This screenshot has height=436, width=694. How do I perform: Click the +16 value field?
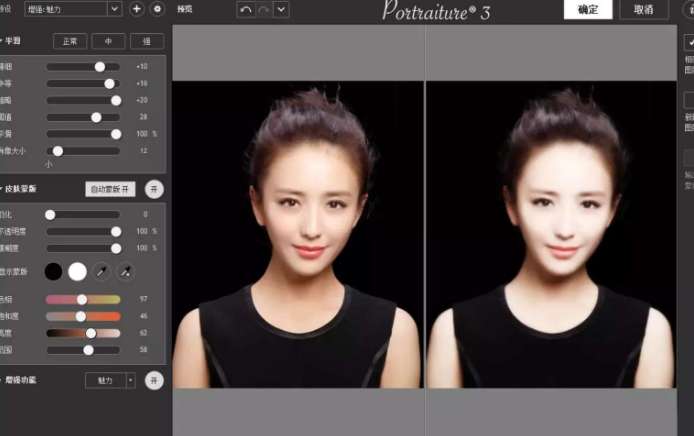click(x=142, y=83)
